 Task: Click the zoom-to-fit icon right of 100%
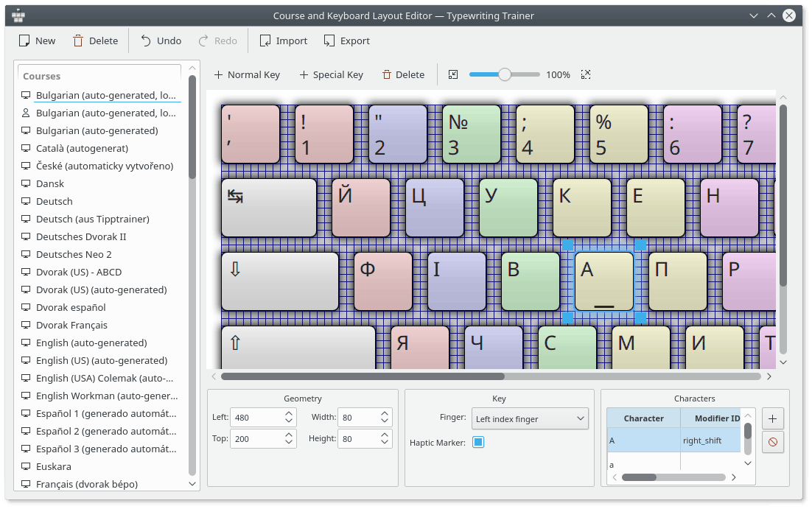click(x=586, y=74)
